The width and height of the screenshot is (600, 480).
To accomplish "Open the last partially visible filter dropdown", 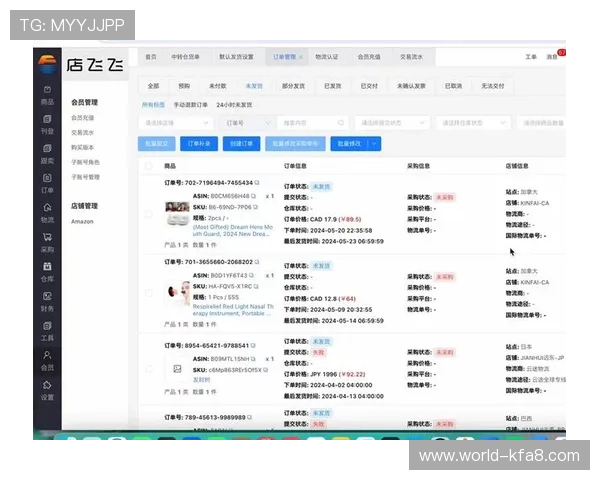I will click(541, 123).
